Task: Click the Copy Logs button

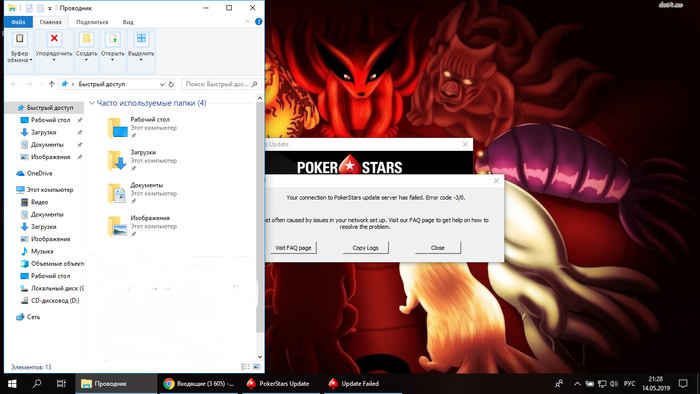Action: 365,248
